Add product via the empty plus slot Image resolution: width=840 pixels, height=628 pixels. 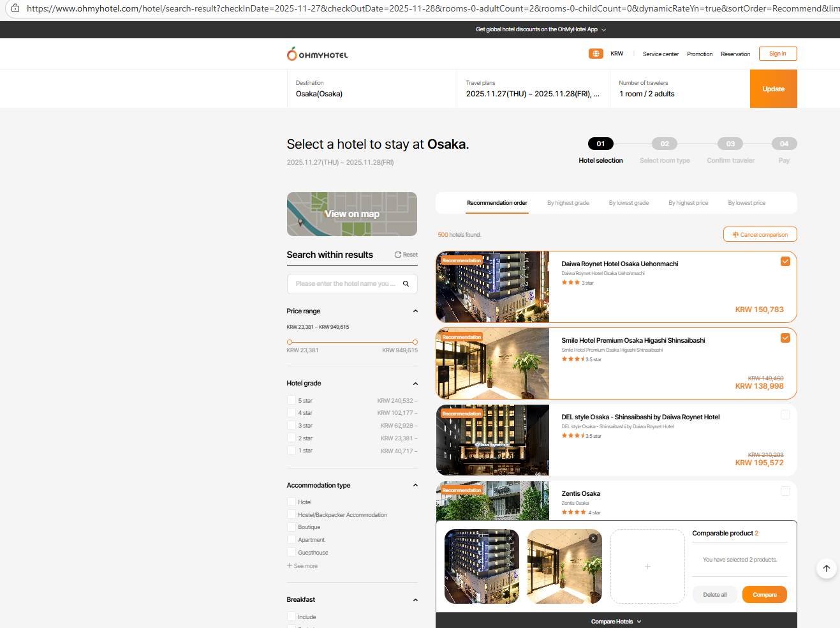[647, 566]
